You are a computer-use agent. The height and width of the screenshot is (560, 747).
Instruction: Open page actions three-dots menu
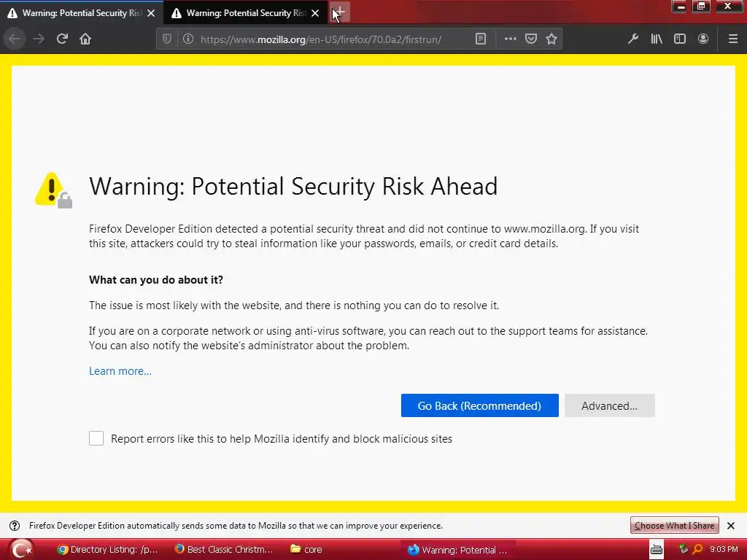[510, 39]
